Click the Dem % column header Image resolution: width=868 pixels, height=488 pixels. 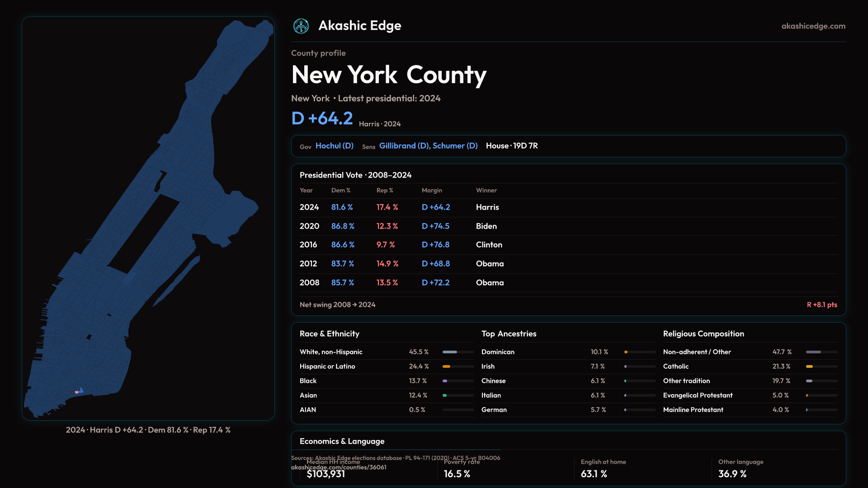click(x=340, y=191)
